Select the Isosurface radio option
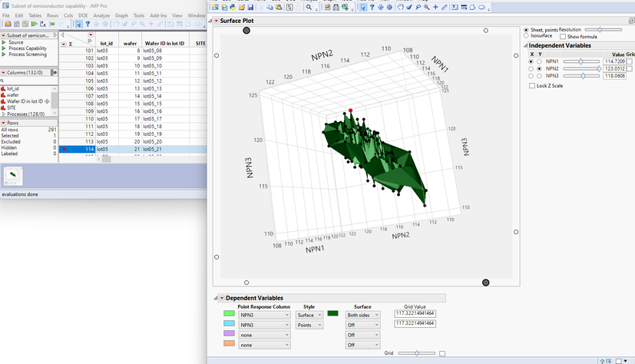The image size is (635, 364). (525, 36)
